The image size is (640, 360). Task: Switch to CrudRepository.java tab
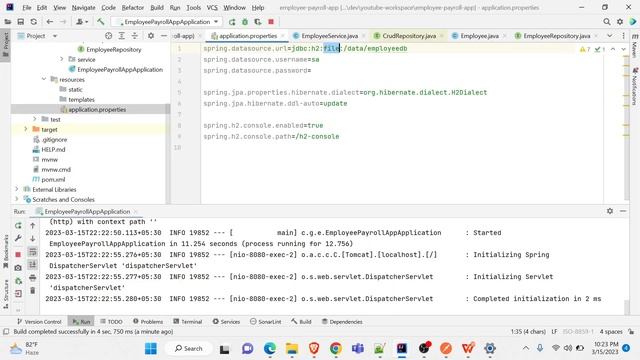(x=409, y=36)
